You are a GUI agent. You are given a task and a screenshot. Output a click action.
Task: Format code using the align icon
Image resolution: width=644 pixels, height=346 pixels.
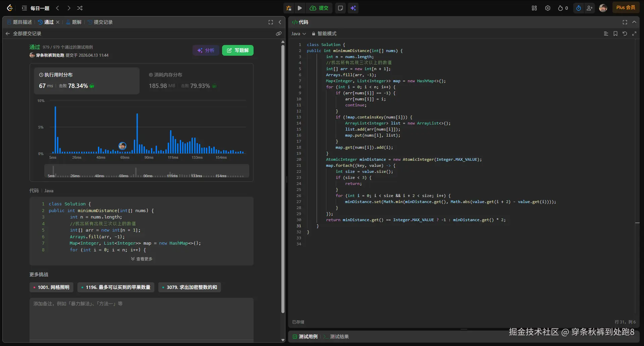pyautogui.click(x=606, y=34)
